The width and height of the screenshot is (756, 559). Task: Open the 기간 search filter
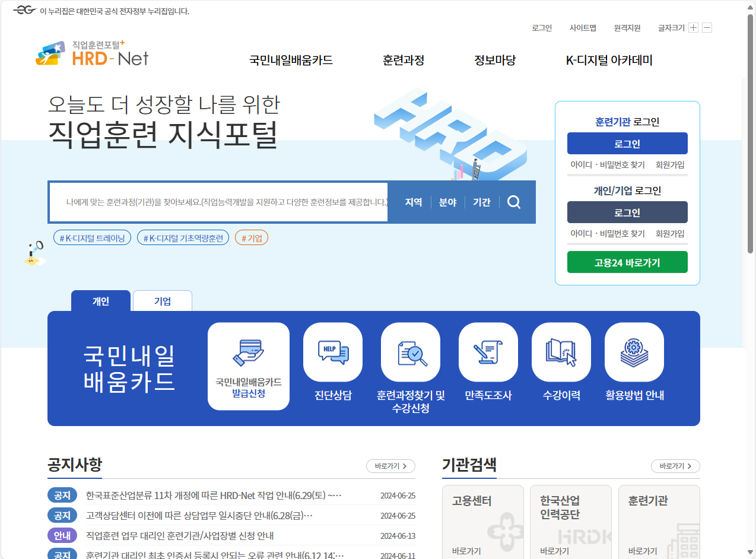coord(481,202)
